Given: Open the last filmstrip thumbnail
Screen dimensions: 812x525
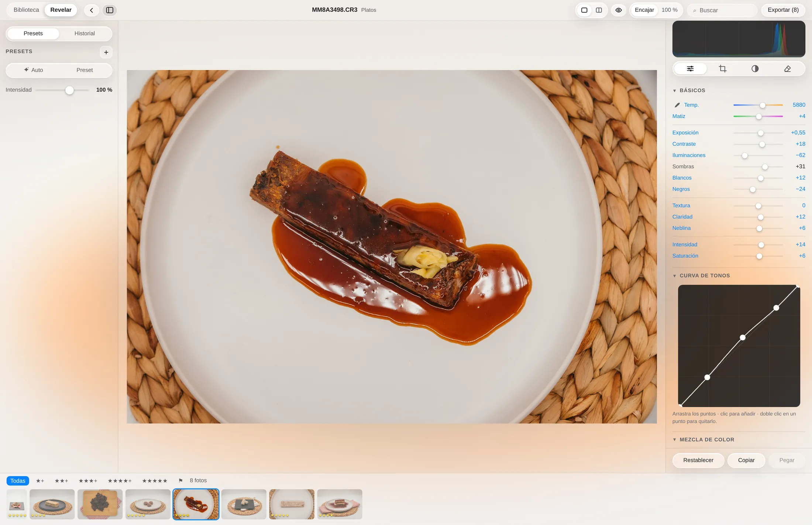Looking at the screenshot, I should 340,504.
